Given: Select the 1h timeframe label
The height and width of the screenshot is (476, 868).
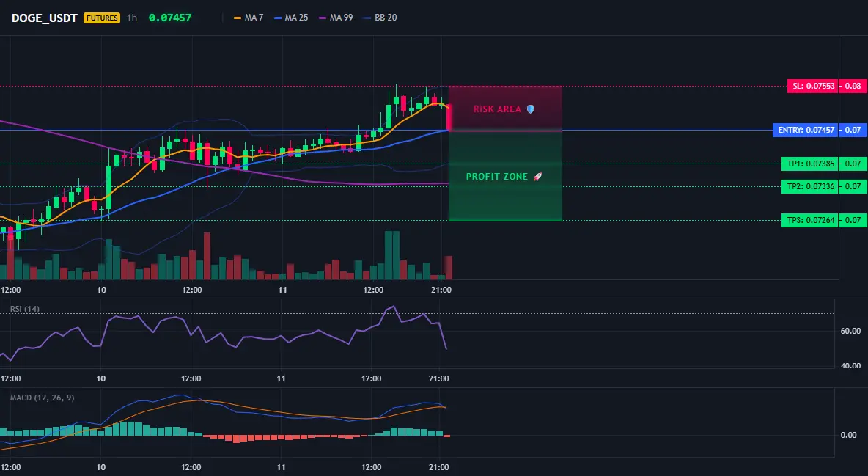Looking at the screenshot, I should click(132, 18).
